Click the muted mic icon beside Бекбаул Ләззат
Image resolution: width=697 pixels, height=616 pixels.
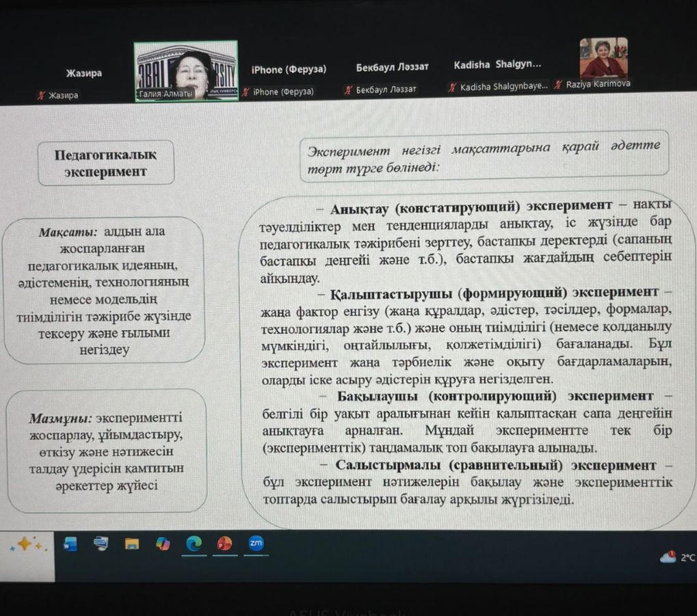[348, 90]
